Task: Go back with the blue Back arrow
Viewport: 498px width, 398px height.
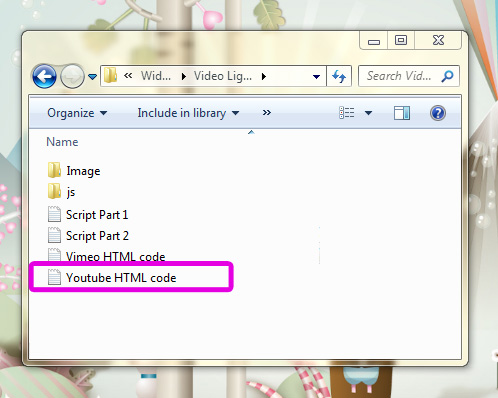Action: pos(44,76)
